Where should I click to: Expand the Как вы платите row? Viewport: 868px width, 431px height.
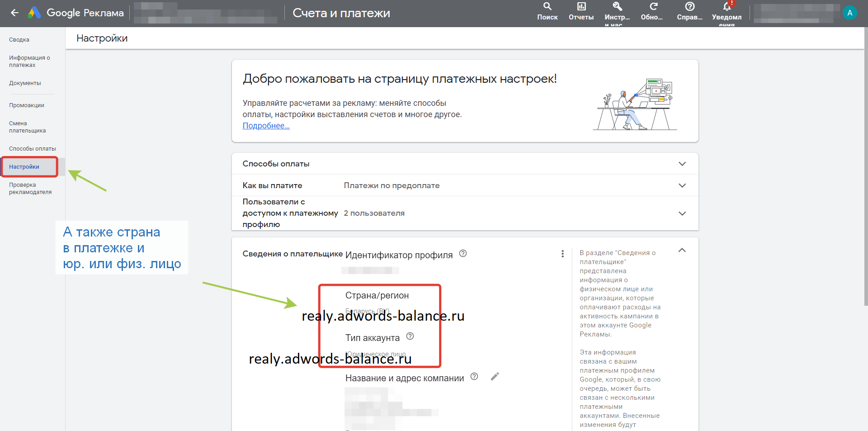pos(682,185)
